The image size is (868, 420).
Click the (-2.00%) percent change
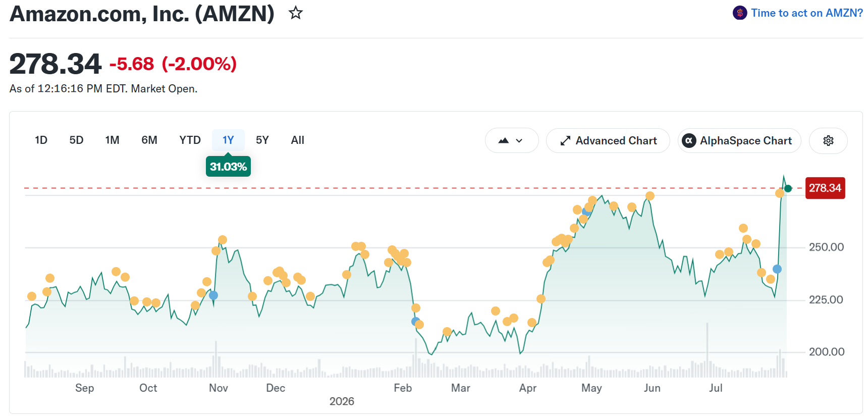point(199,64)
